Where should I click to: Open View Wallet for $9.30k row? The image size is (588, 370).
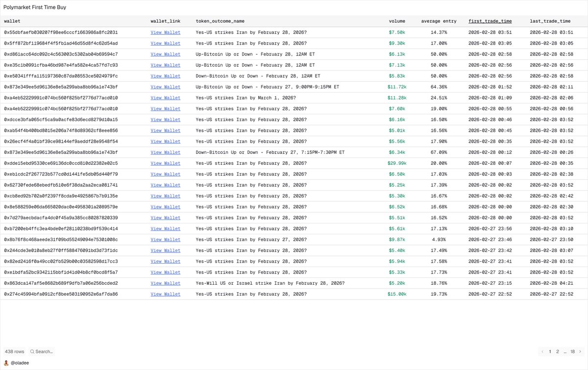pos(165,43)
